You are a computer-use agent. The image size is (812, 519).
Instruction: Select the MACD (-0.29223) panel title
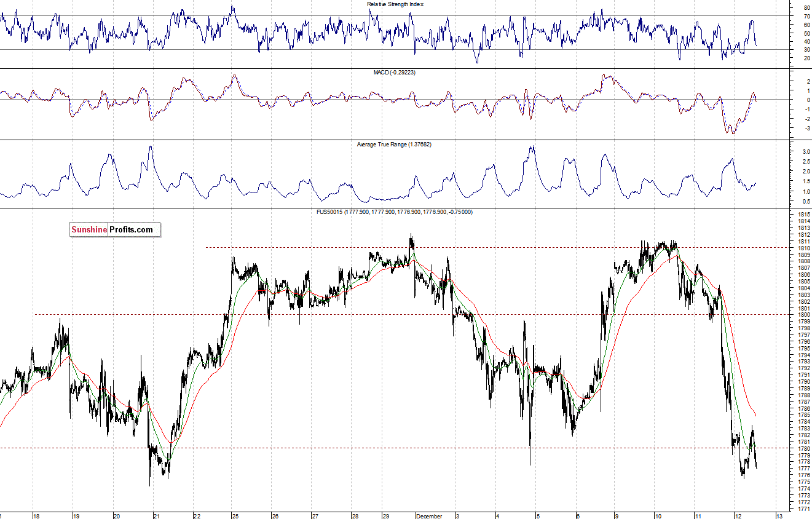395,73
